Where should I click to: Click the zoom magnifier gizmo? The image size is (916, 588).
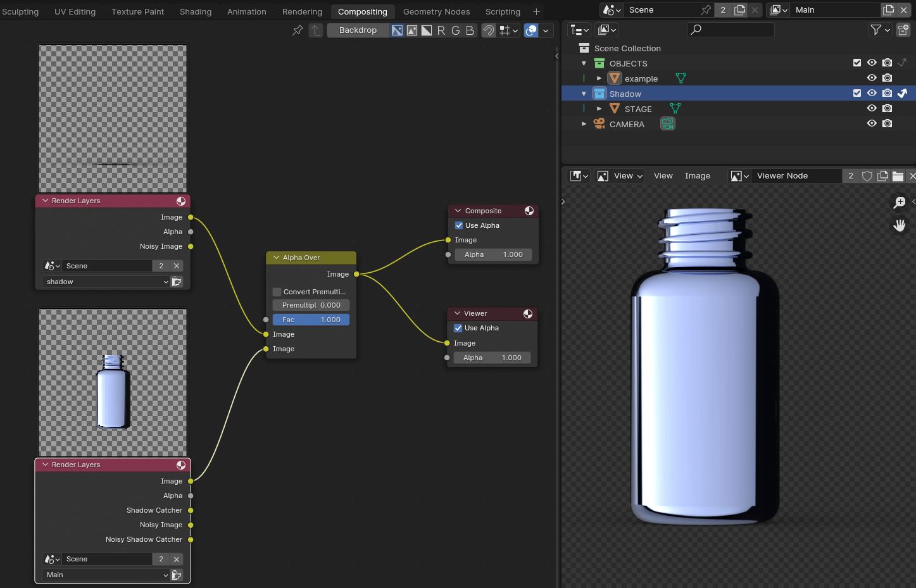tap(899, 203)
